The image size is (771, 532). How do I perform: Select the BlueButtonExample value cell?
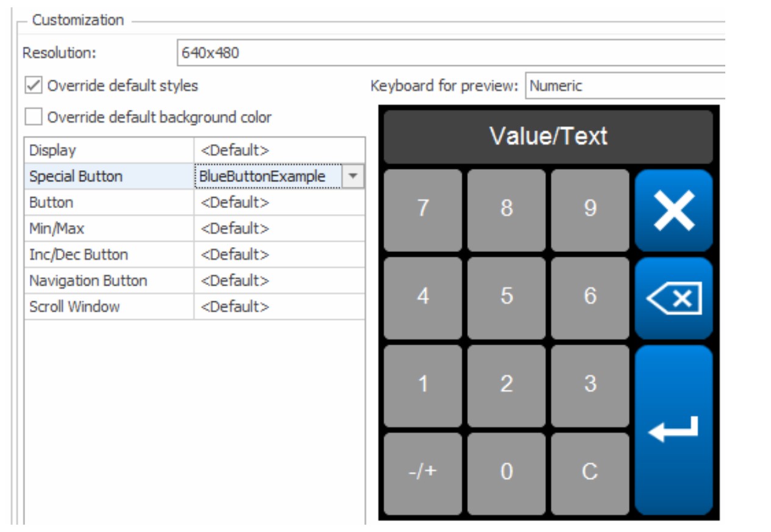[x=268, y=176]
